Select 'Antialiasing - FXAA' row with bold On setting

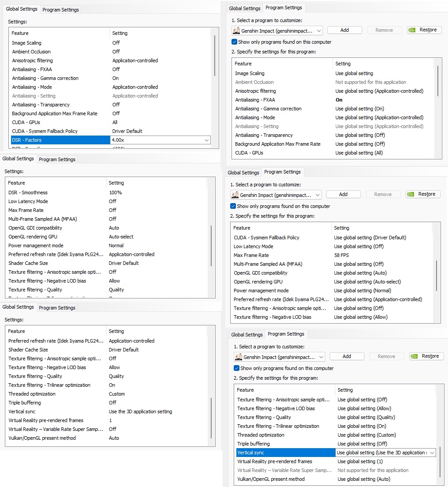(334, 100)
